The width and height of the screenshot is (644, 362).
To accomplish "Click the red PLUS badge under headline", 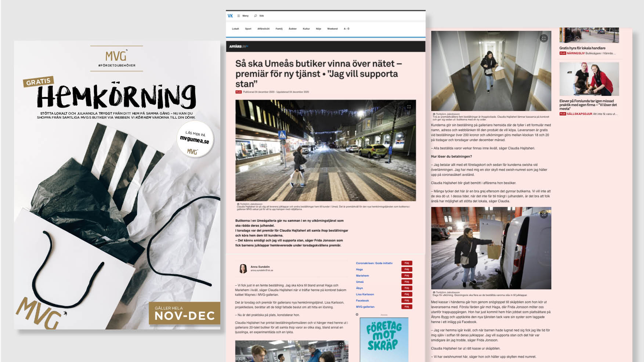I will (238, 92).
